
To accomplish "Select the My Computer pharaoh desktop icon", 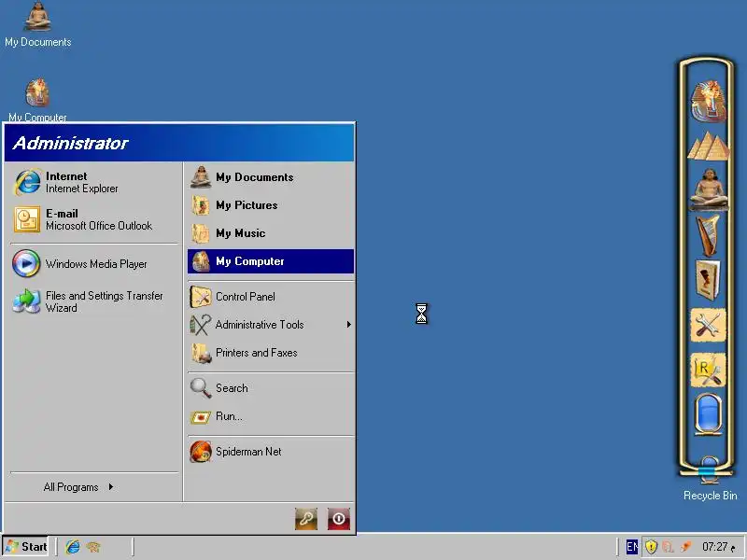I will click(37, 100).
